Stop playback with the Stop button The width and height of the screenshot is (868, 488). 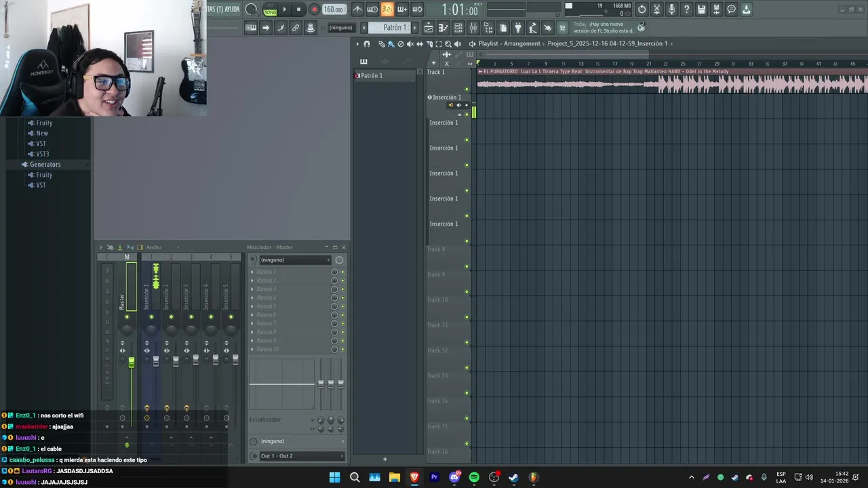298,9
